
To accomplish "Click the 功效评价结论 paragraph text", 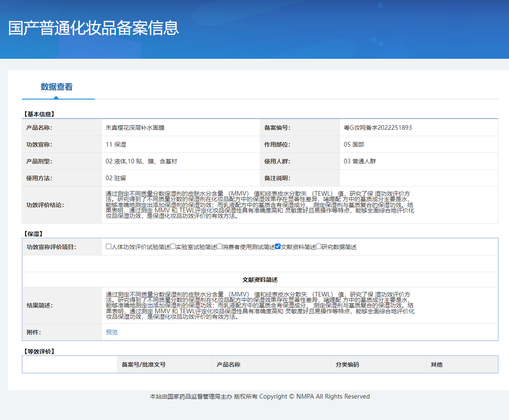I will tap(260, 205).
